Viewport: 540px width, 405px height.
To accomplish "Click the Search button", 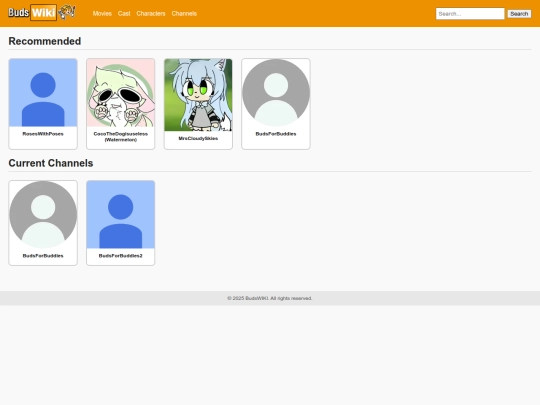I will pyautogui.click(x=519, y=14).
